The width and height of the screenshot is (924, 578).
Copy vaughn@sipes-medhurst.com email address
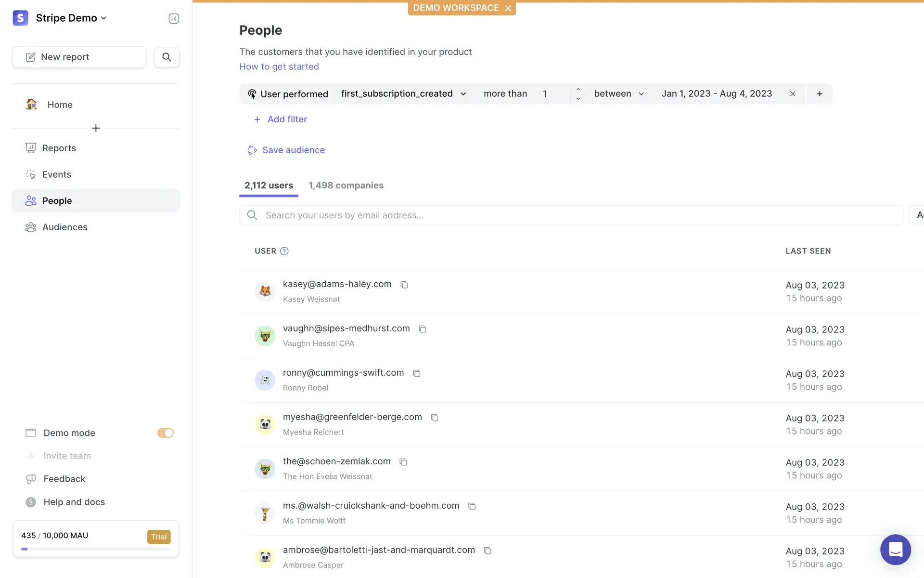tap(423, 329)
